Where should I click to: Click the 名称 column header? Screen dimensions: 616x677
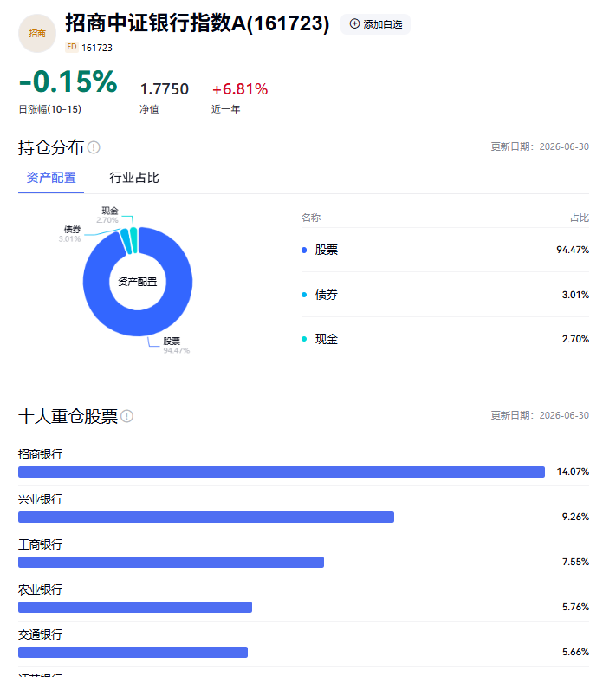pyautogui.click(x=311, y=218)
